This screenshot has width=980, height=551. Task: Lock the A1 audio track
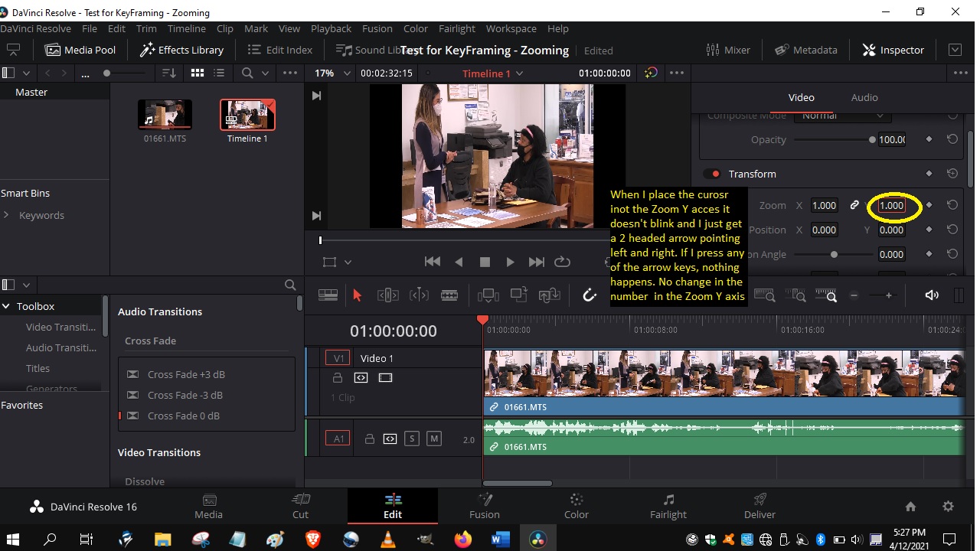(x=370, y=439)
